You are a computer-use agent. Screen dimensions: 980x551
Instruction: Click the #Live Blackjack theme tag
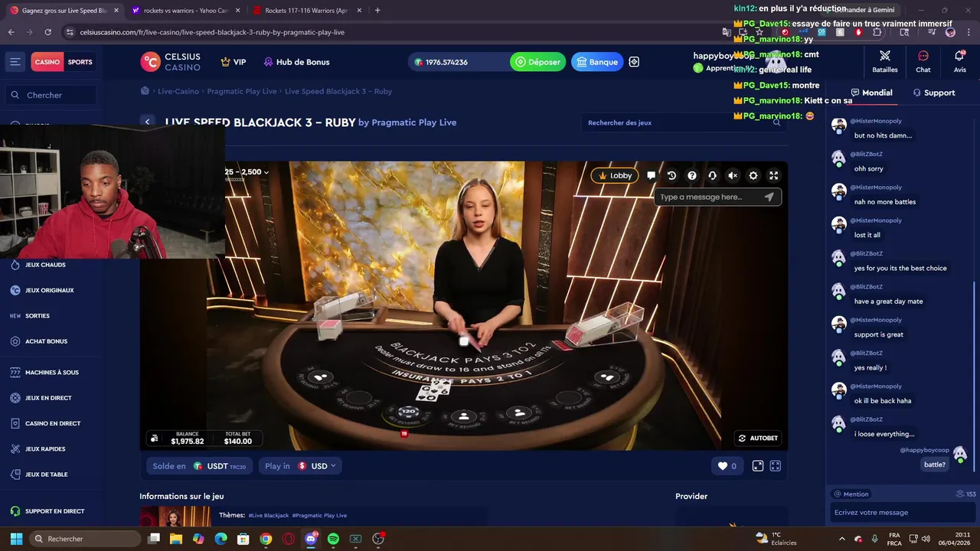269,516
